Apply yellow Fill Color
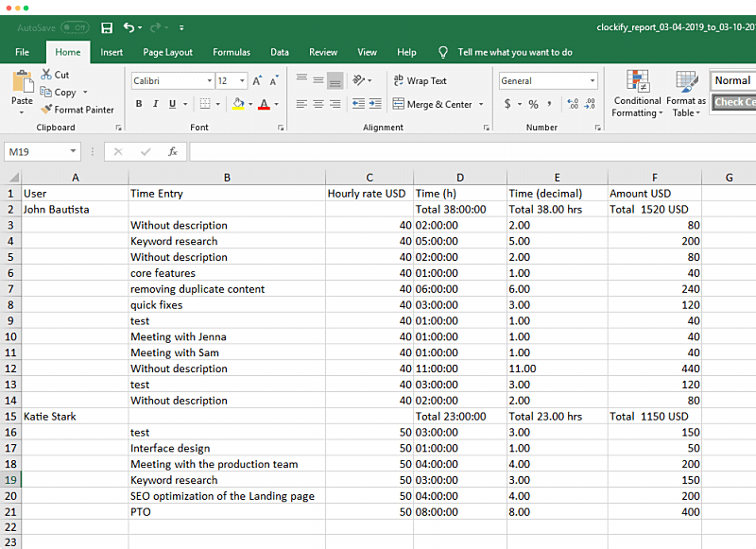The width and height of the screenshot is (756, 549). click(238, 104)
